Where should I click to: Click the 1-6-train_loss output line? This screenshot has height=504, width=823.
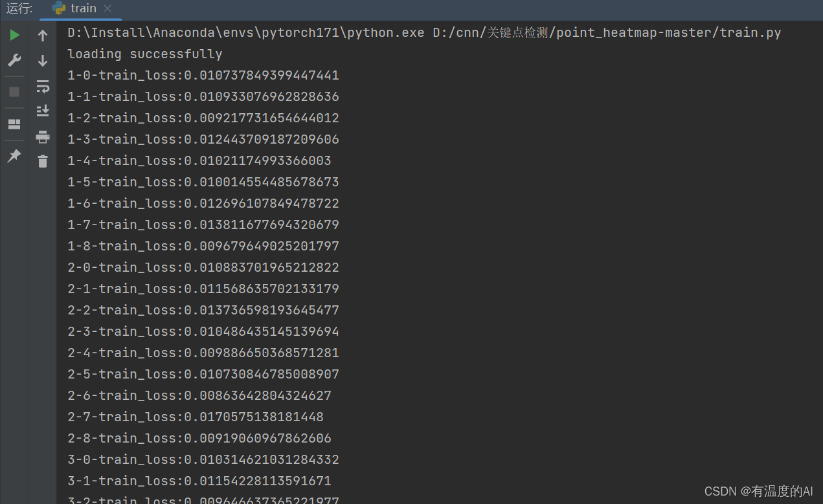(x=203, y=204)
